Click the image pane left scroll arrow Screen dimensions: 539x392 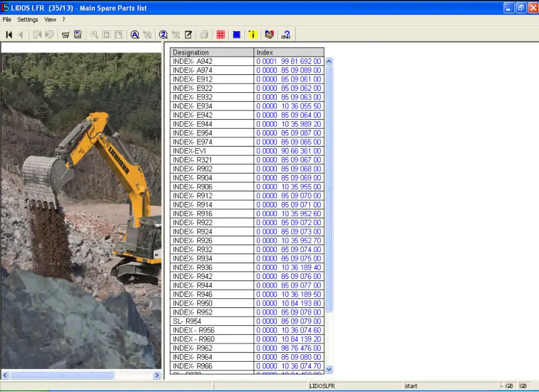point(5,375)
